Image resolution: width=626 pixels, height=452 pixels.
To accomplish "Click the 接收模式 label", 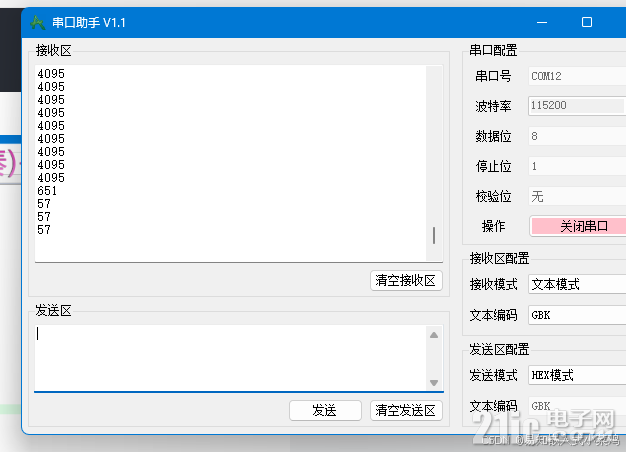I will click(493, 284).
